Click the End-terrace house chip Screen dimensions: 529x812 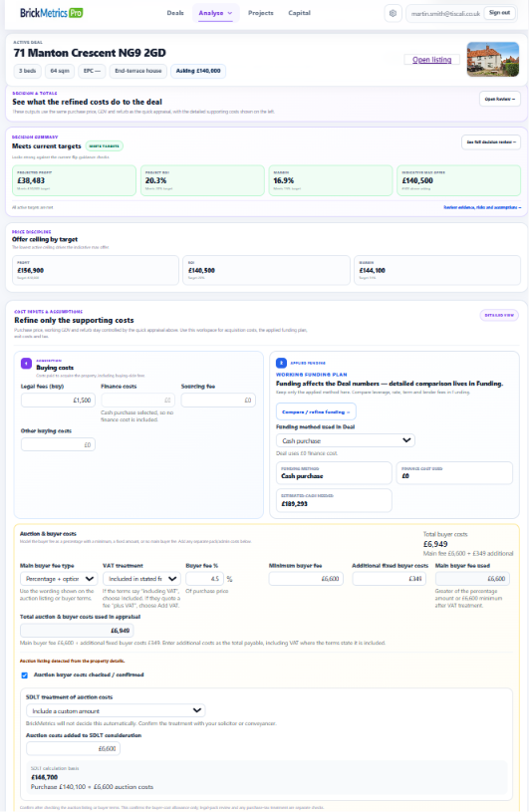point(138,71)
